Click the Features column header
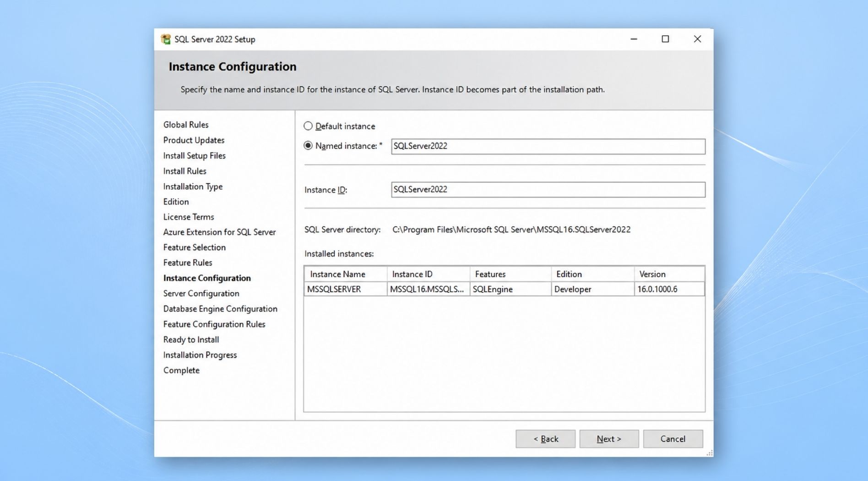Image resolution: width=868 pixels, height=481 pixels. (x=510, y=274)
